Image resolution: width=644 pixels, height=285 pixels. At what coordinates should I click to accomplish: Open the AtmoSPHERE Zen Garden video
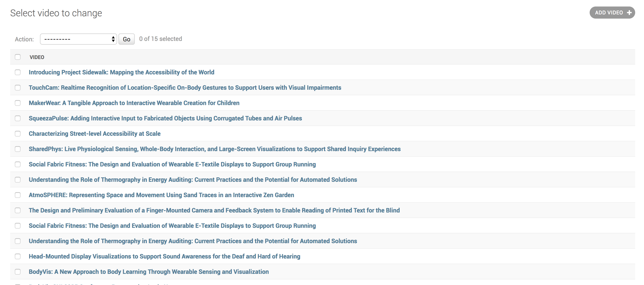(161, 195)
